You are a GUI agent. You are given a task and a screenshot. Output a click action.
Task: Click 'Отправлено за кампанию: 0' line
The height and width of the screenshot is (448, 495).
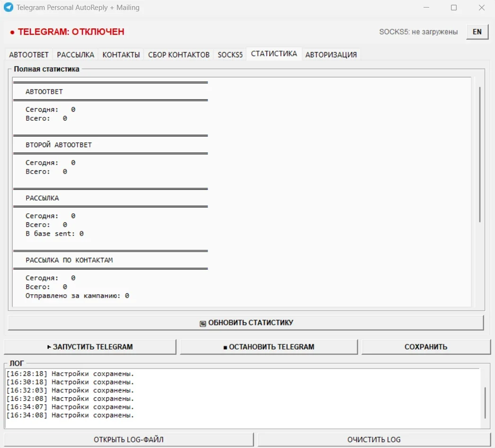tap(77, 296)
